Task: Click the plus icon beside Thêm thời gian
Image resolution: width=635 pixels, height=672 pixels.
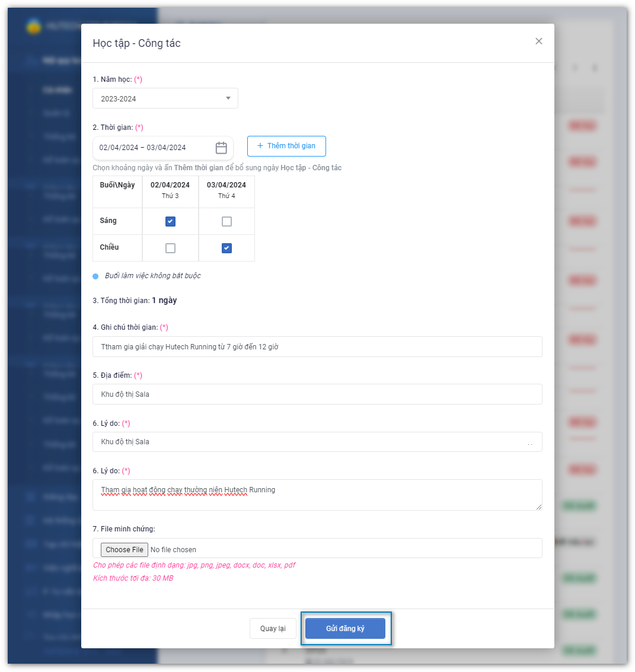Action: coord(260,146)
